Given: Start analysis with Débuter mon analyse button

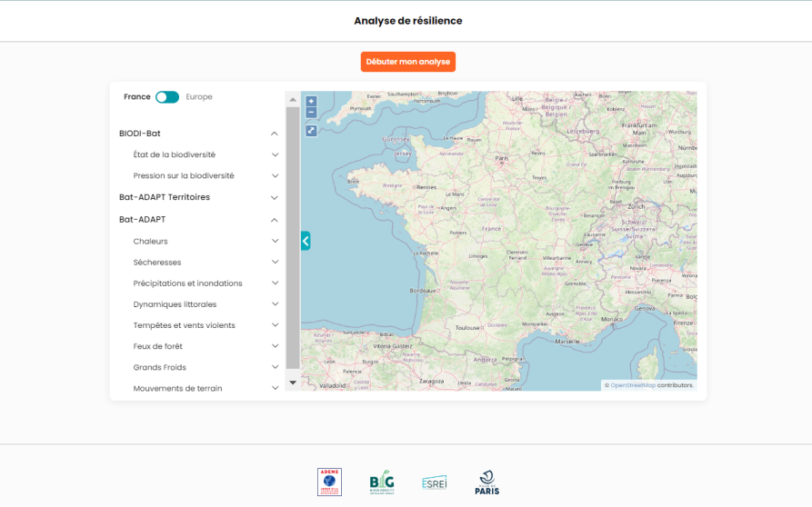Looking at the screenshot, I should (408, 62).
